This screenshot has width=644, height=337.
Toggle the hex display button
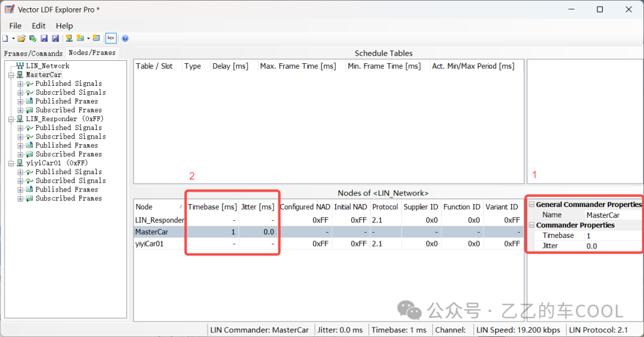pyautogui.click(x=111, y=38)
